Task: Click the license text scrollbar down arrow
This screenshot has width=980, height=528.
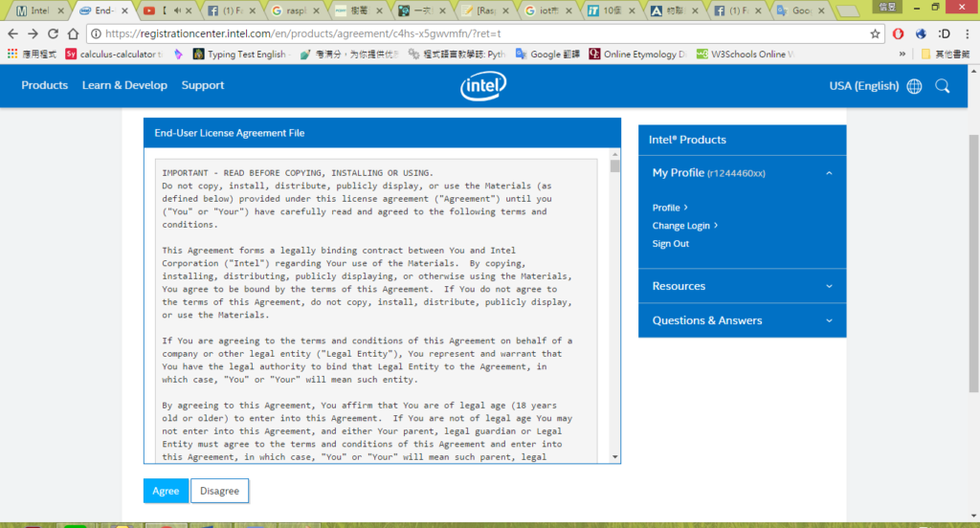Action: click(615, 457)
